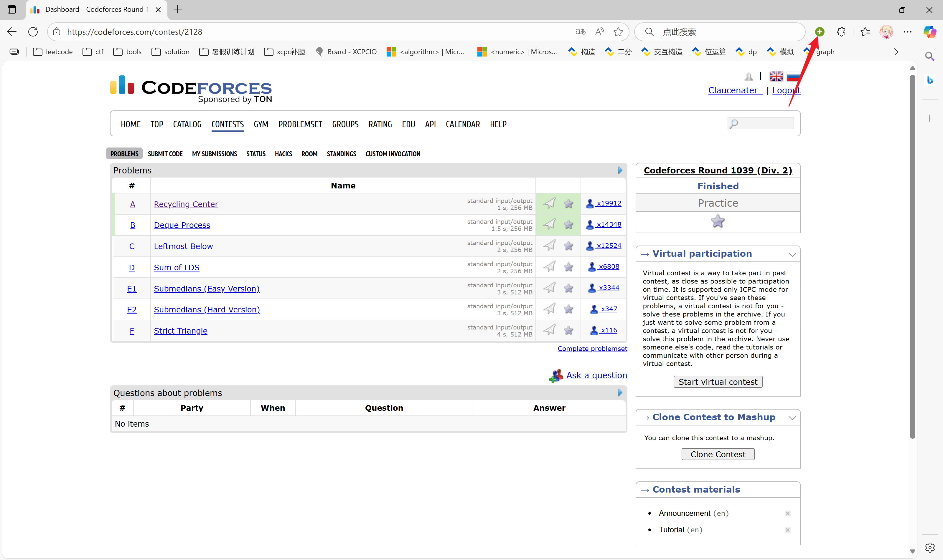
Task: Click the submit paper-plane icon for Strict Triangle
Action: coord(549,330)
